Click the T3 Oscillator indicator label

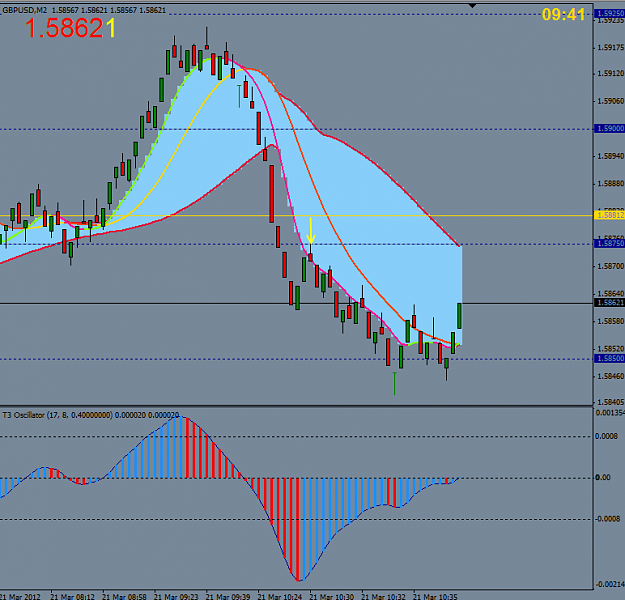pos(90,415)
